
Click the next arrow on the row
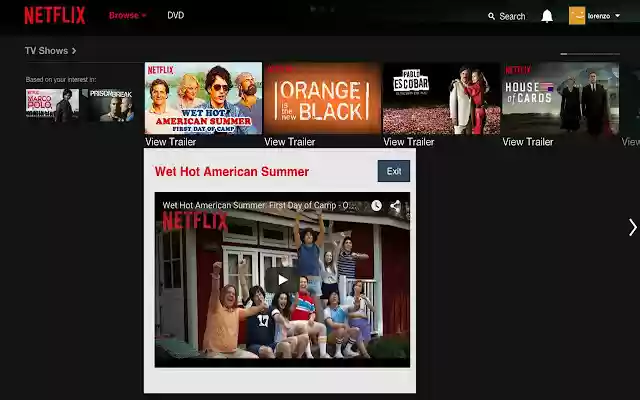tap(632, 227)
